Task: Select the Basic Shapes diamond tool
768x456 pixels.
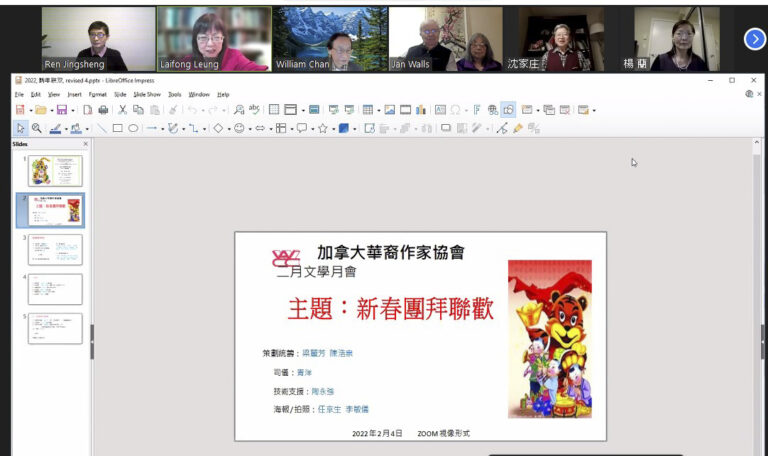Action: pyautogui.click(x=218, y=128)
